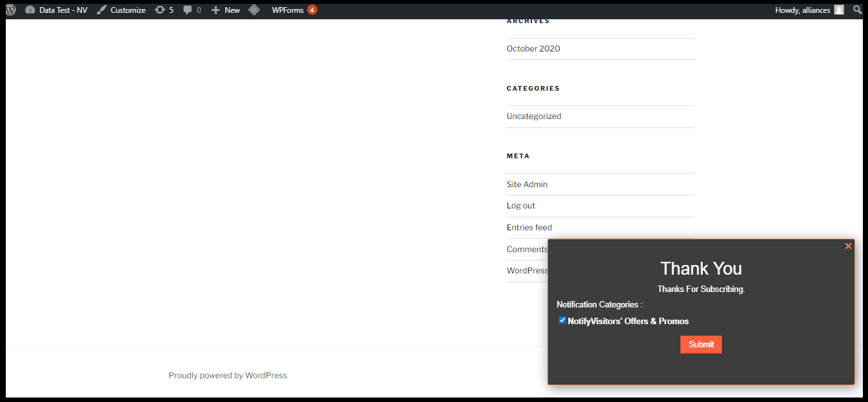868x402 pixels.
Task: Click Proudly powered by WordPress
Action: (227, 376)
